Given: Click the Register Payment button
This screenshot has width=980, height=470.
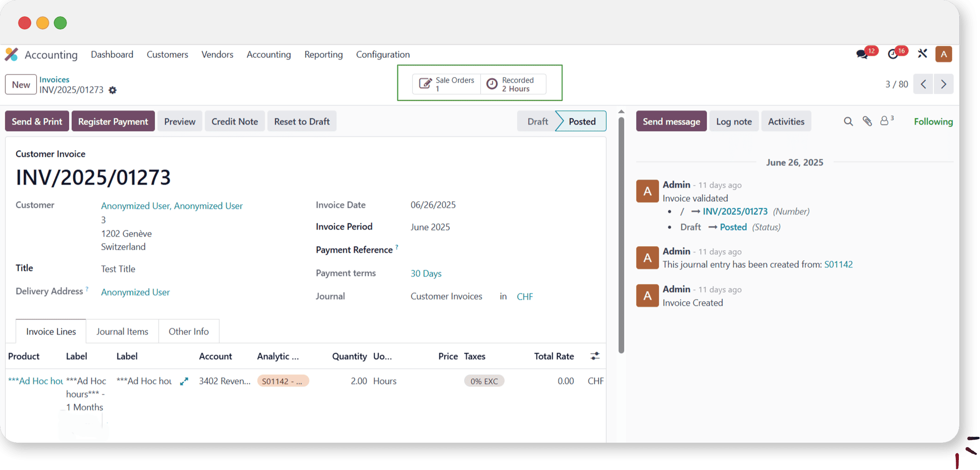Looking at the screenshot, I should [113, 122].
